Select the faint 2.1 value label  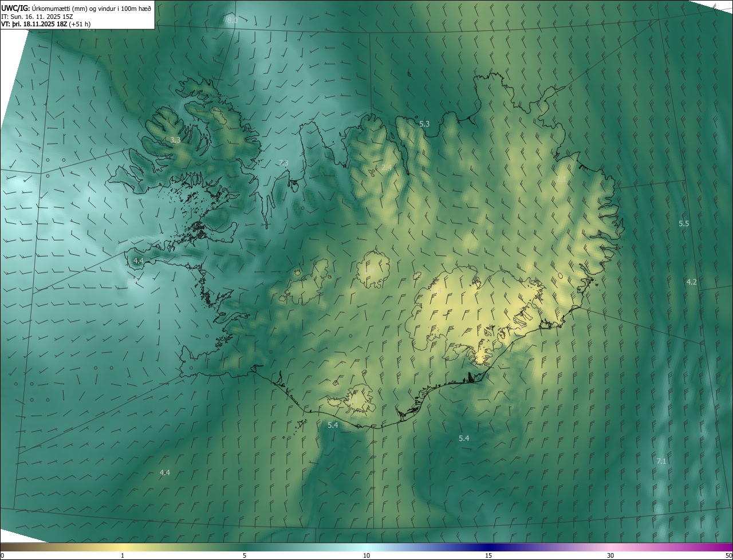pyautogui.click(x=561, y=179)
